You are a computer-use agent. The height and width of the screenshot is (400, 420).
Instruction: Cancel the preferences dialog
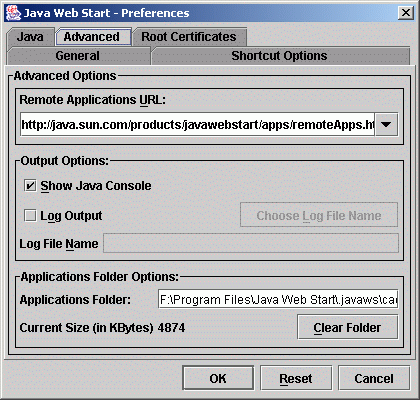tap(374, 378)
